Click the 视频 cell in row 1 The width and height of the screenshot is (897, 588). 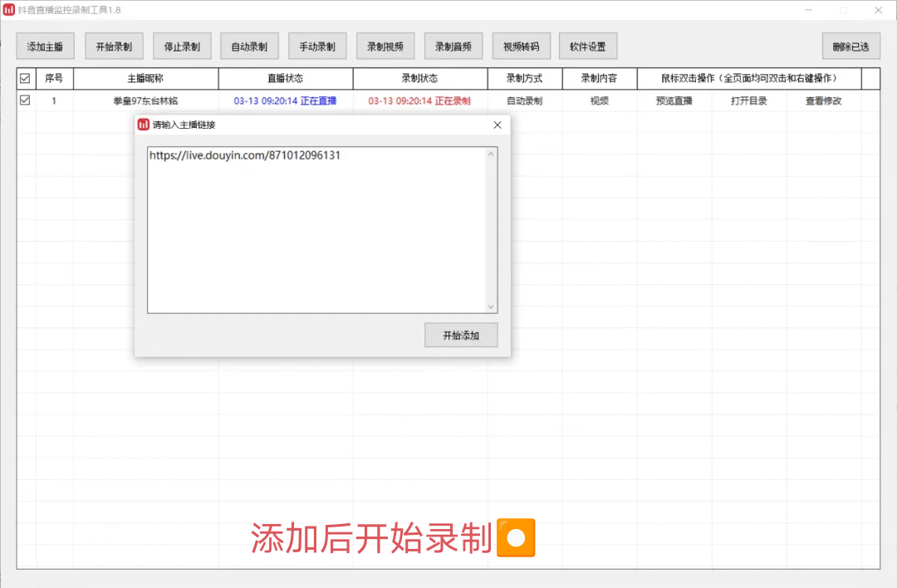tap(600, 100)
